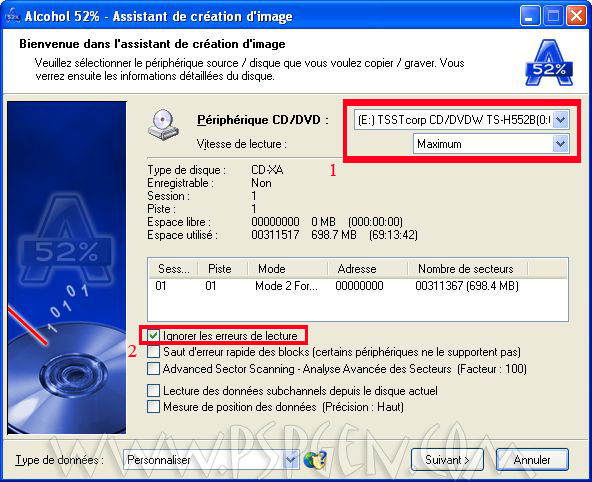Click the (69:13:42) used duration value
The image size is (592, 482).
[393, 235]
